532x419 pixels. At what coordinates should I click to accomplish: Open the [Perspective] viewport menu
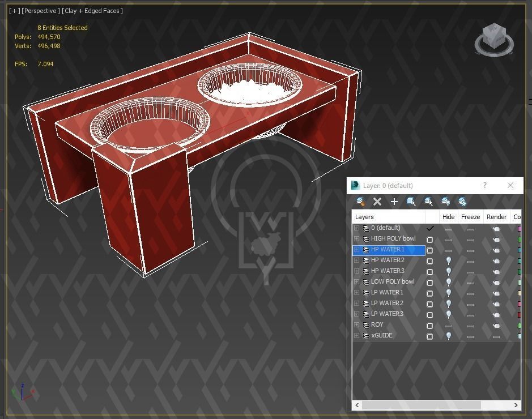[x=41, y=11]
